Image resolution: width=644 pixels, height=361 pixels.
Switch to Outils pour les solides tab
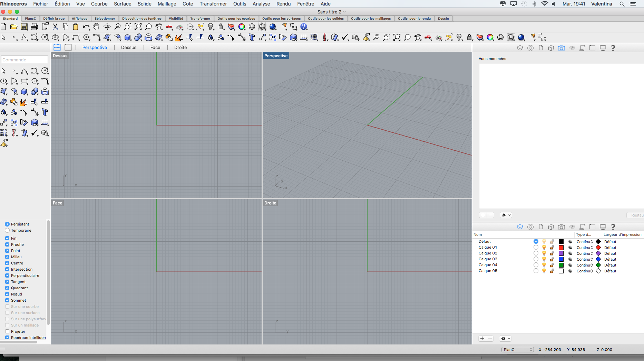coord(325,19)
